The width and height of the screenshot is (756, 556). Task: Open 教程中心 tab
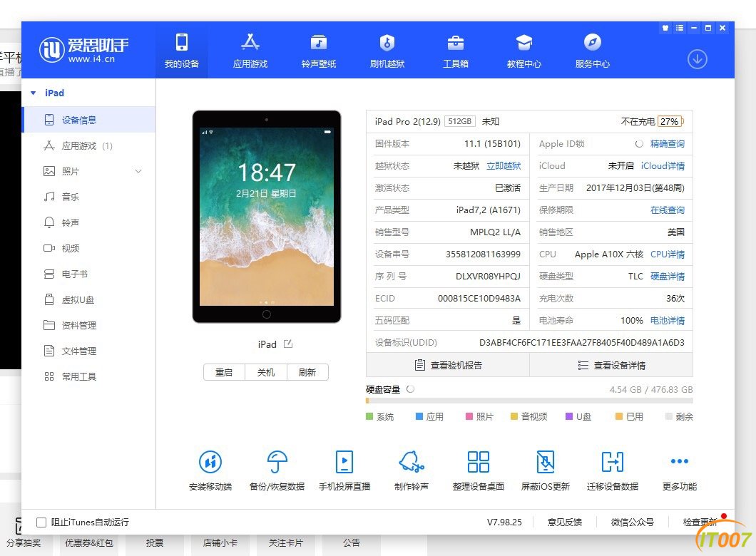pyautogui.click(x=523, y=50)
